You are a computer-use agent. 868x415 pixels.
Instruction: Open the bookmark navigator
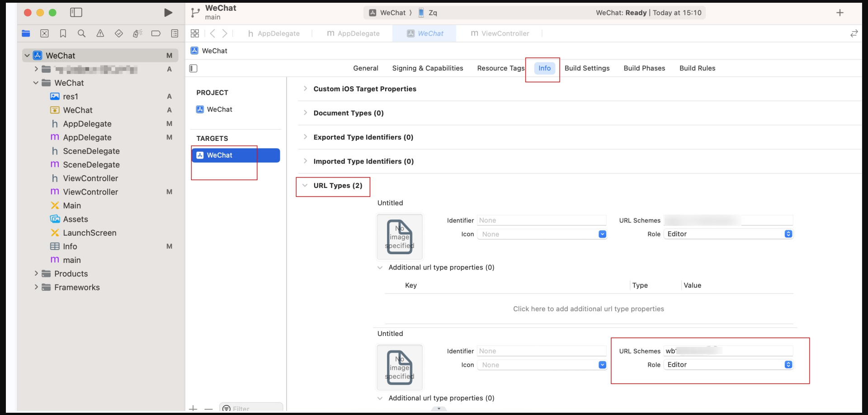tap(63, 33)
